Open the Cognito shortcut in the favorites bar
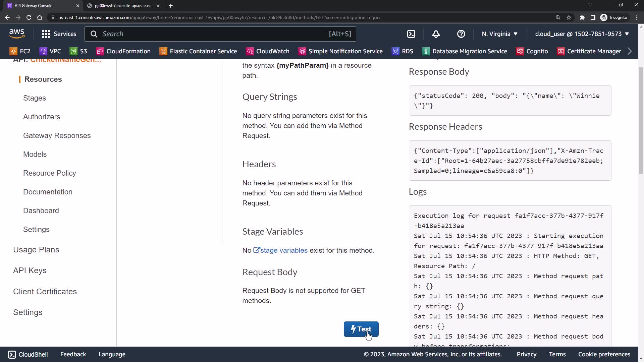 pos(532,51)
